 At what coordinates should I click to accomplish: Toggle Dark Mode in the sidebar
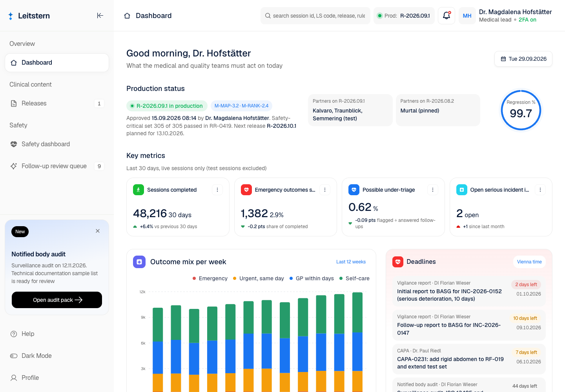tap(57, 356)
